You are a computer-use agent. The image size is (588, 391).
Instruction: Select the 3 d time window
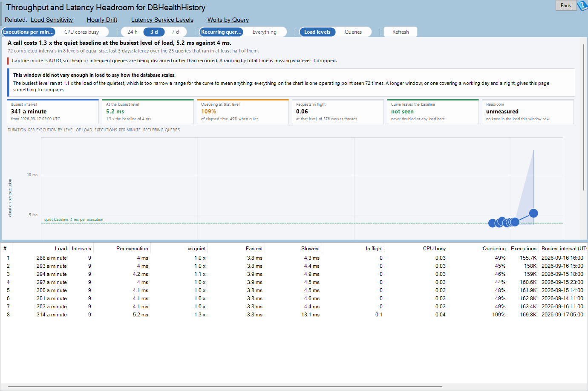tap(154, 32)
